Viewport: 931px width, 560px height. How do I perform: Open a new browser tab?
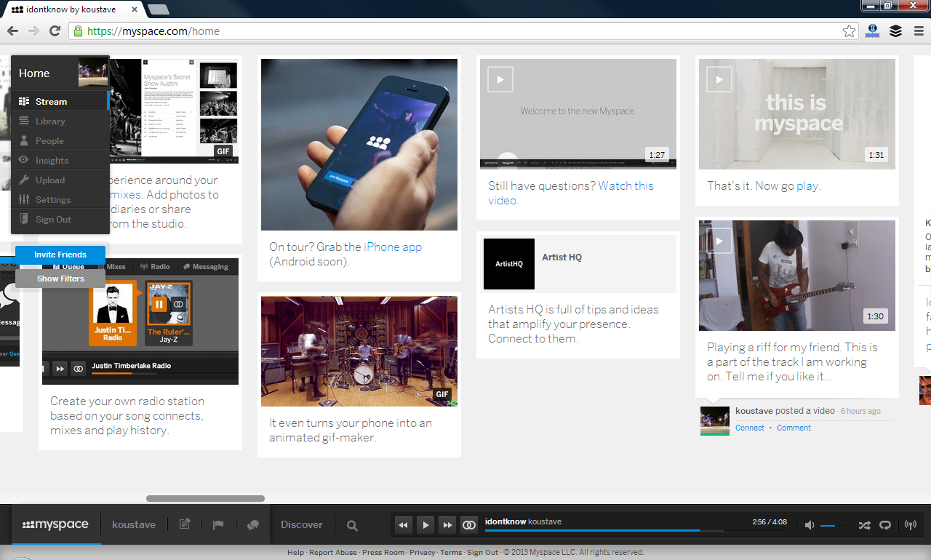click(x=158, y=9)
